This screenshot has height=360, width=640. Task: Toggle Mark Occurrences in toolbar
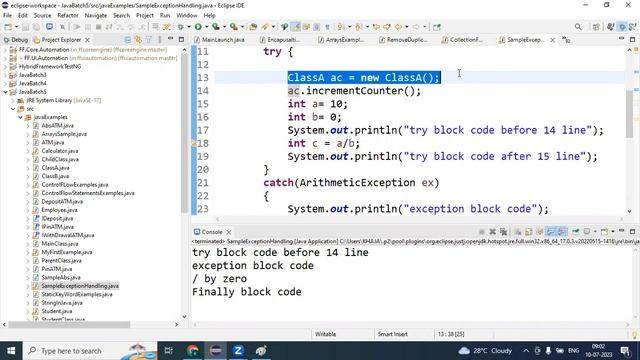point(296,27)
